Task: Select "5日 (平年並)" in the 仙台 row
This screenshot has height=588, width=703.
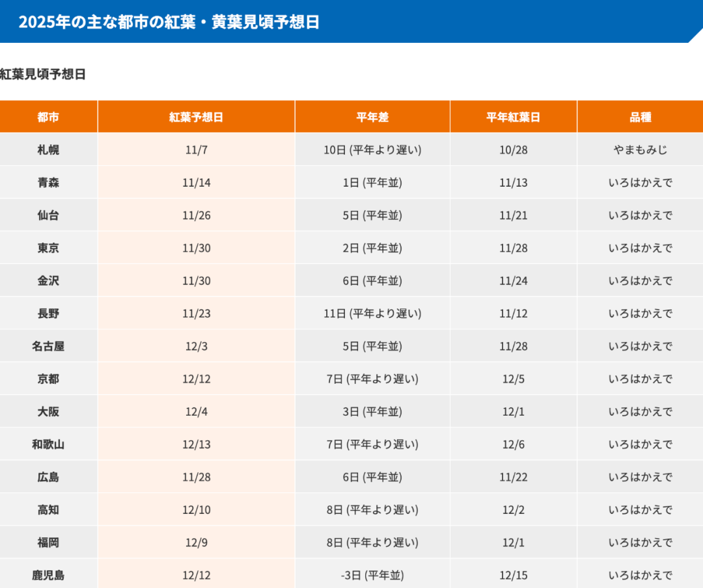Action: point(372,215)
